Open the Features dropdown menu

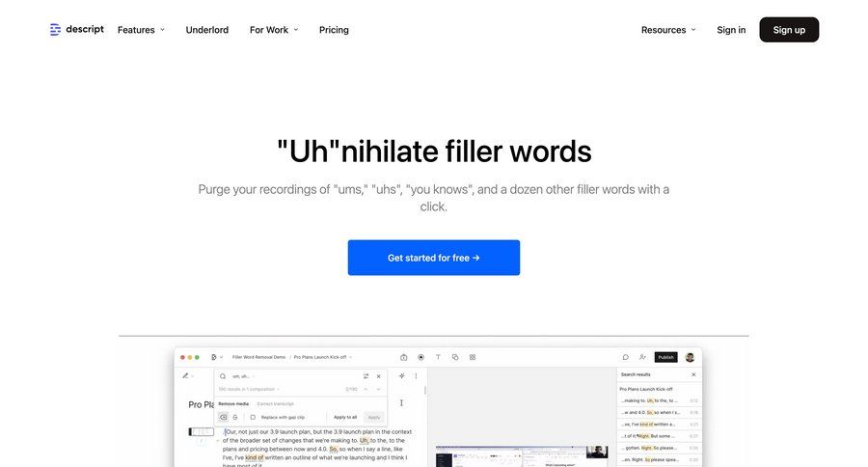pyautogui.click(x=141, y=30)
